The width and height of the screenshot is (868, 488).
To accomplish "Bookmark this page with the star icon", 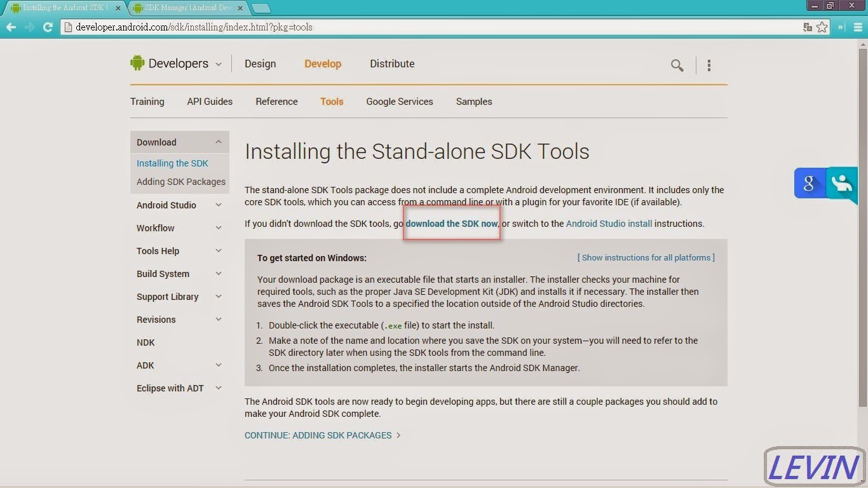I will [x=822, y=27].
